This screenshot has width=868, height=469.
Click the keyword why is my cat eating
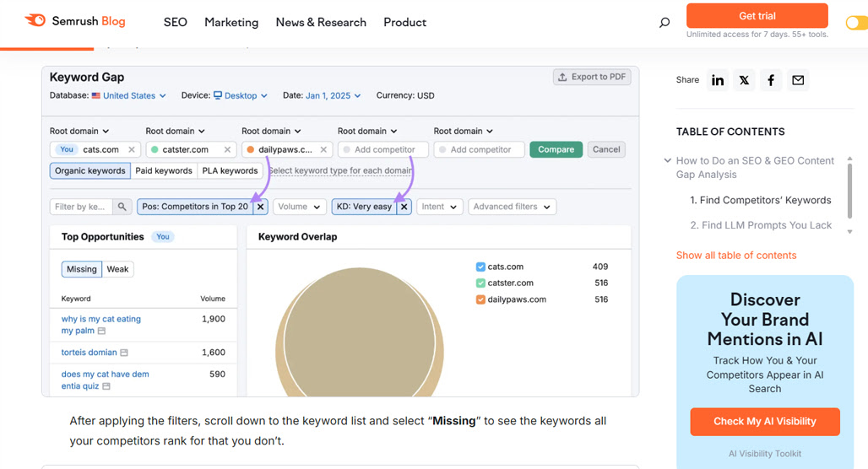point(100,319)
